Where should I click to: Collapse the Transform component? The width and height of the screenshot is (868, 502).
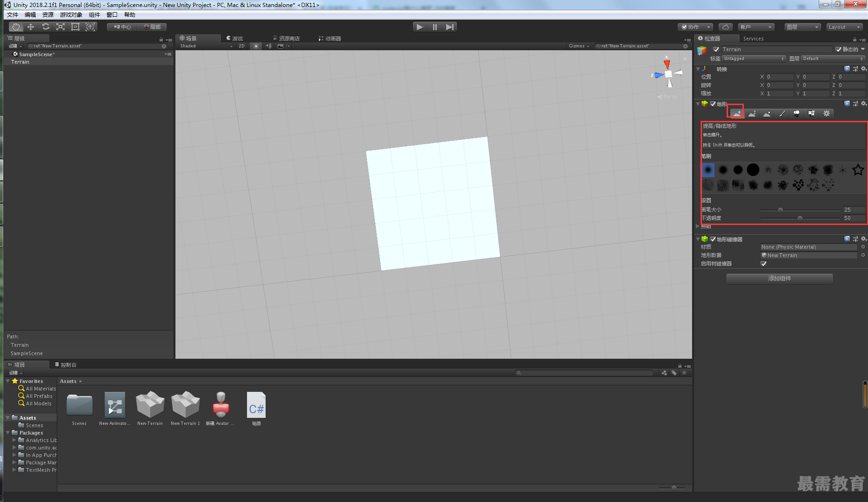point(698,69)
